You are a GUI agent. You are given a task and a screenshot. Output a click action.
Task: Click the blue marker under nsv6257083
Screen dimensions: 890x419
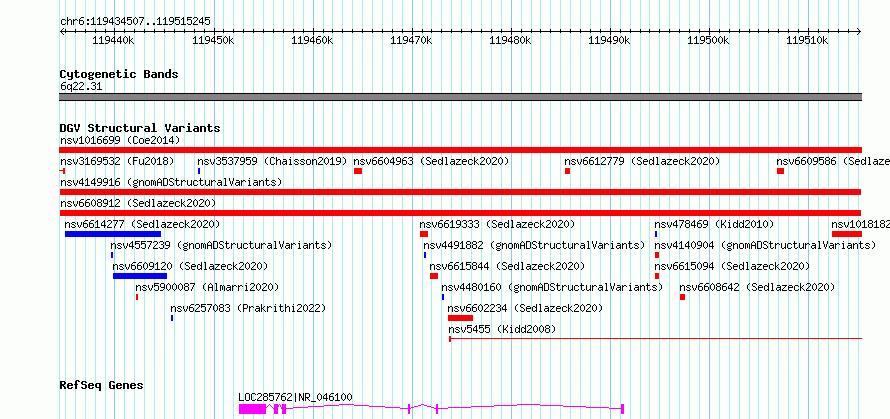172,318
